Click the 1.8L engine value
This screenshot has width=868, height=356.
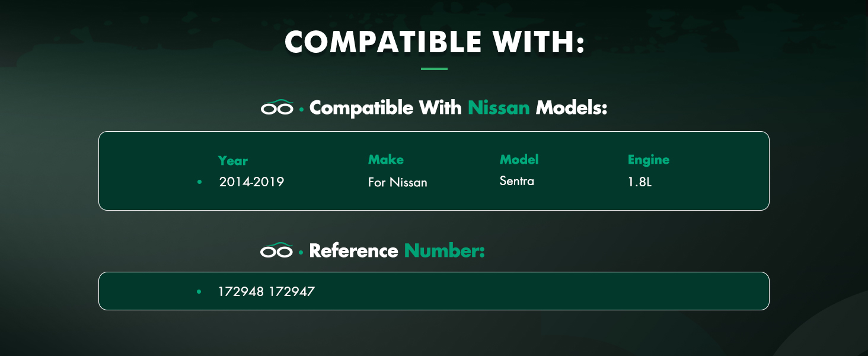point(639,182)
